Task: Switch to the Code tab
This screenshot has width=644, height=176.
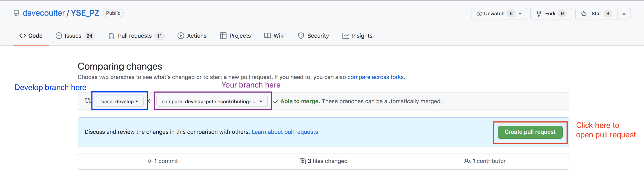Action: pyautogui.click(x=31, y=36)
